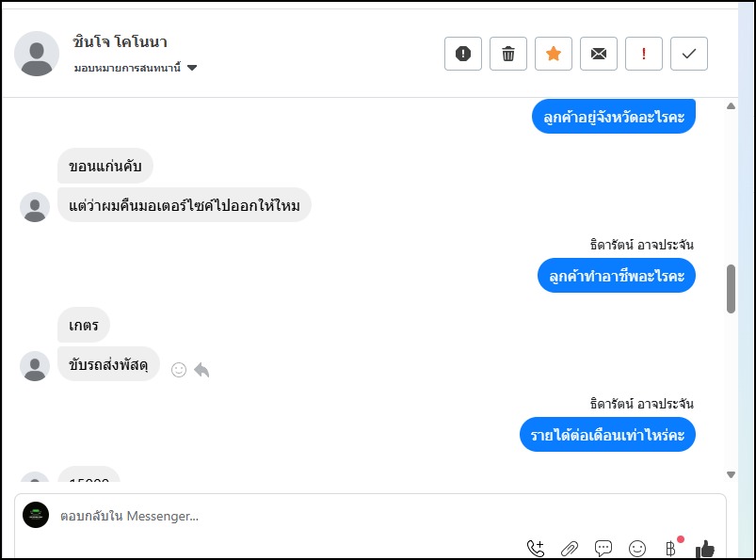756x560 pixels.
Task: Click the phone call request icon
Action: tap(536, 548)
